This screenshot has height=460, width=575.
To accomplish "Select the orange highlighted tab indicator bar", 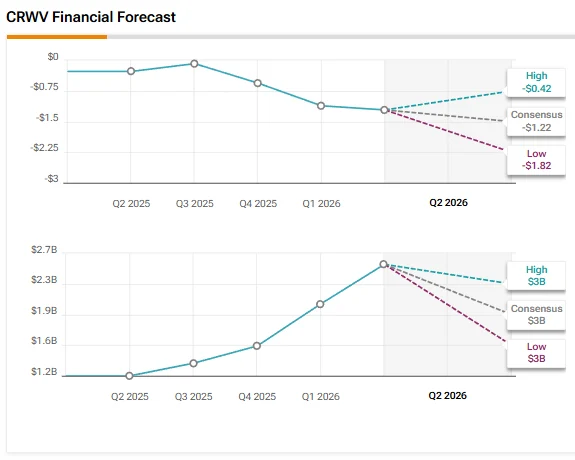I will click(x=57, y=37).
